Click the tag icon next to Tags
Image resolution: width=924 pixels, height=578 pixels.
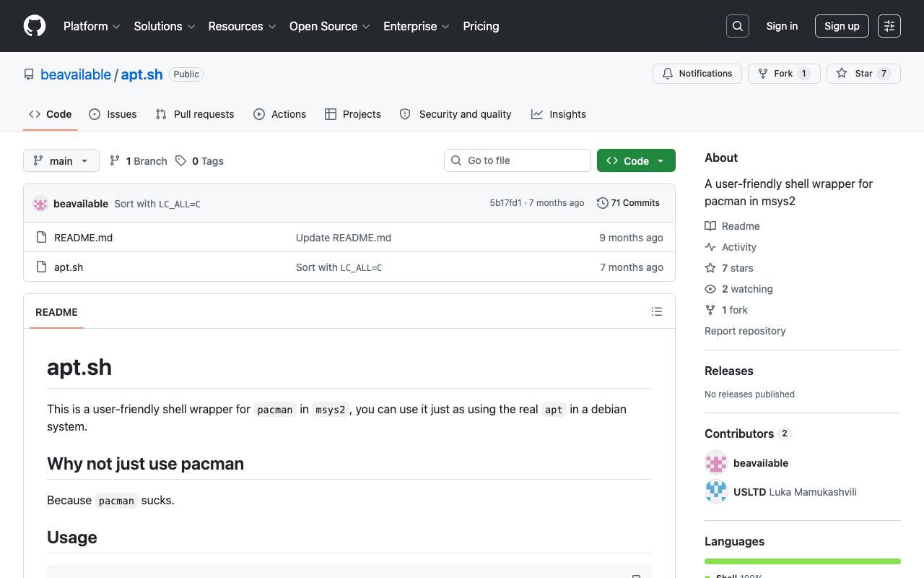[180, 161]
